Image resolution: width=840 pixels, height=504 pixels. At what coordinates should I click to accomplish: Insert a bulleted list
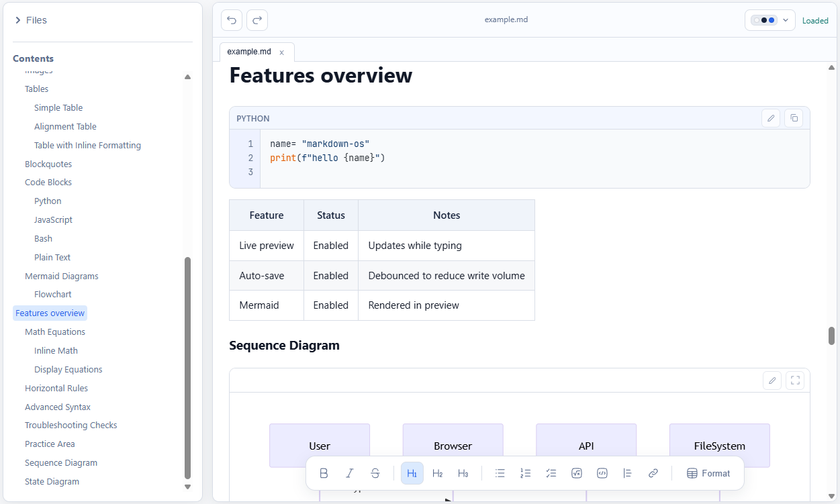[x=500, y=473]
